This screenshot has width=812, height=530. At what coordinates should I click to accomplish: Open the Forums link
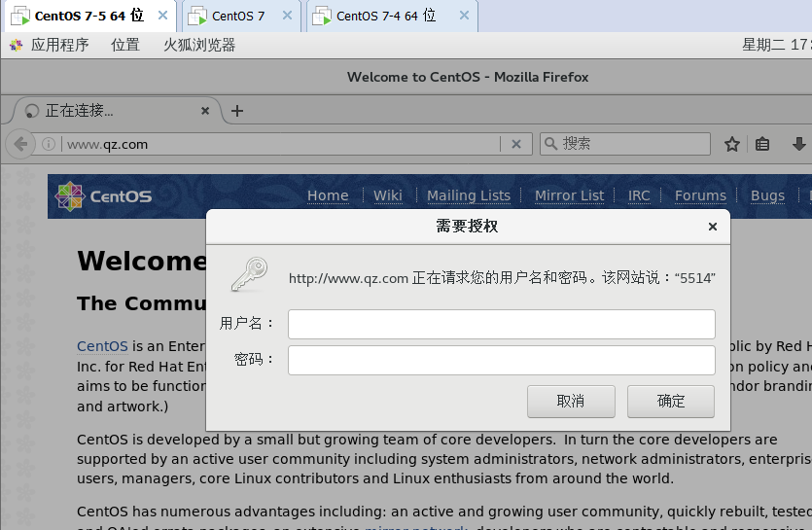tap(701, 195)
